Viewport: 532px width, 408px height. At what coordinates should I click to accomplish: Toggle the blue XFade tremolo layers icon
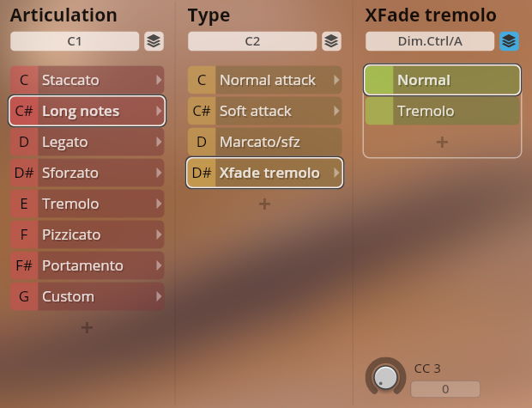pyautogui.click(x=509, y=41)
